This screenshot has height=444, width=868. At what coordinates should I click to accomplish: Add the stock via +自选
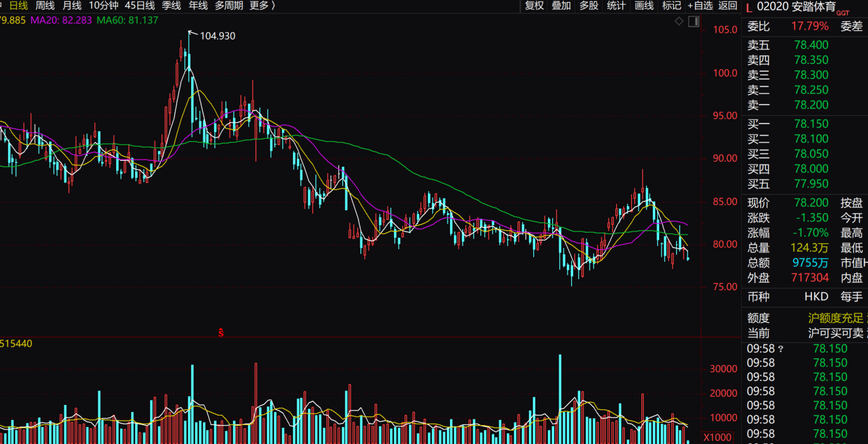tap(700, 6)
